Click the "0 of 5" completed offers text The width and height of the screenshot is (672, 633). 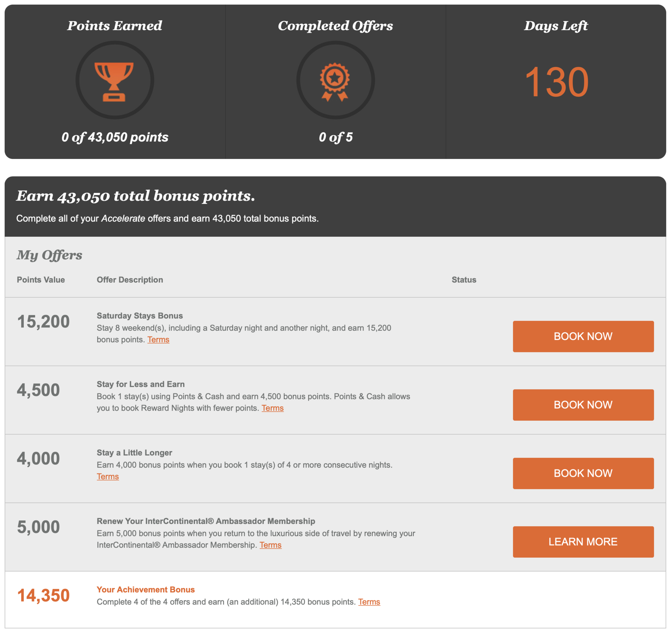tap(335, 137)
